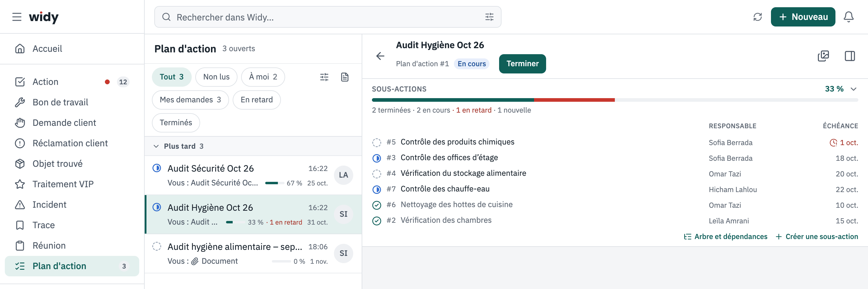Click the document report icon in Plan d'action panel
This screenshot has width=868, height=289.
[x=344, y=77]
